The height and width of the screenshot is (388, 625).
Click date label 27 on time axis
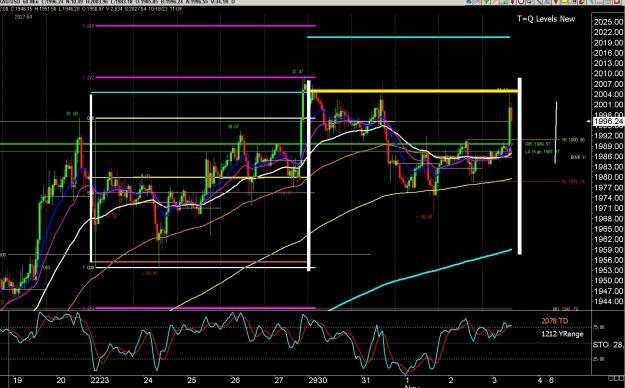[x=279, y=380]
